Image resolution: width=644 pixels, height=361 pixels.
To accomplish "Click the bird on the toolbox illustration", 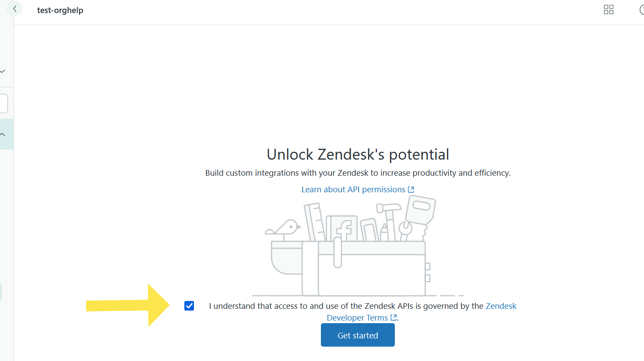I will [285, 228].
